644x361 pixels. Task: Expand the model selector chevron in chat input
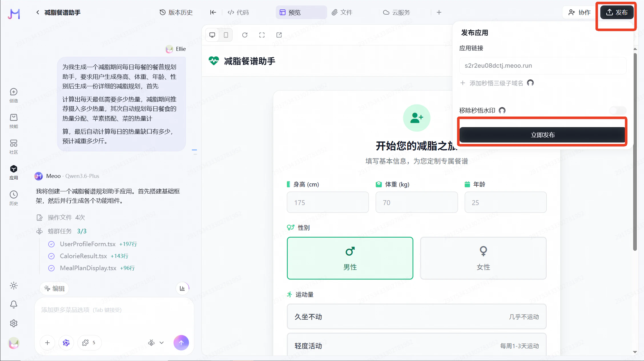(x=162, y=343)
